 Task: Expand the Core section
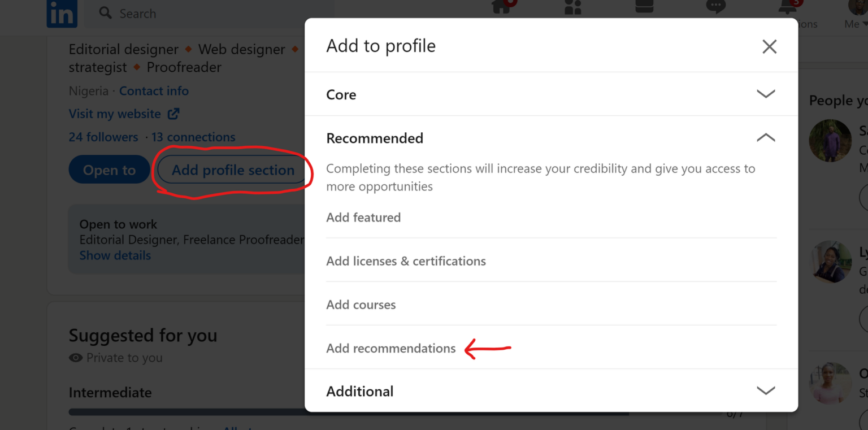[x=766, y=94]
